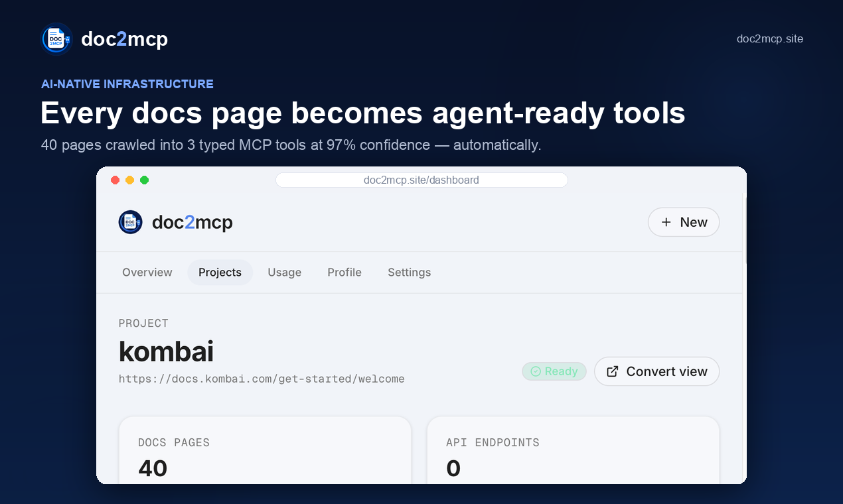843x504 pixels.
Task: Click the doc2mcp logo icon inside the dashboard window
Action: (x=130, y=222)
